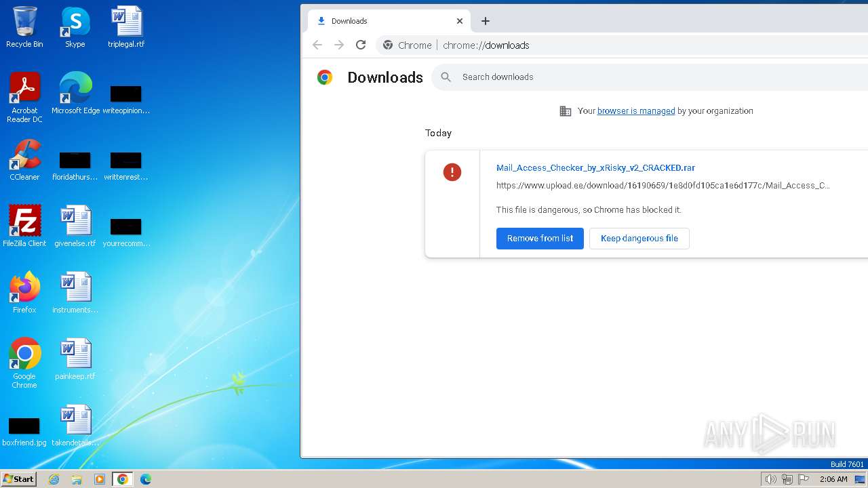The width and height of the screenshot is (868, 488).
Task: Open the FileZilla Client shortcut
Action: [24, 226]
